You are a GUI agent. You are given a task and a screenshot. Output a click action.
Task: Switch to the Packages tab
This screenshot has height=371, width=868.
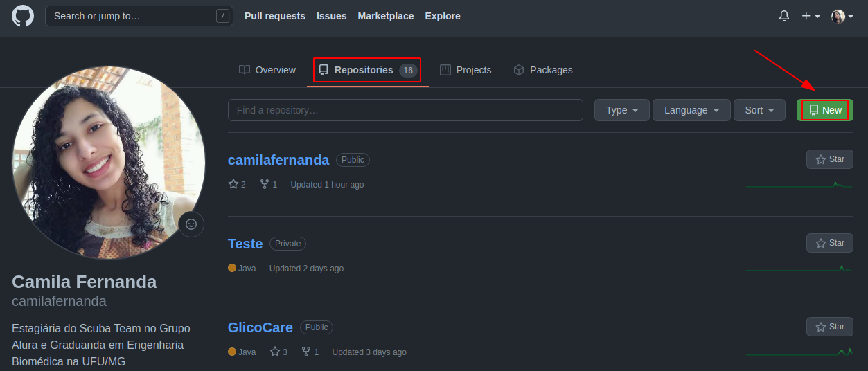(x=543, y=70)
